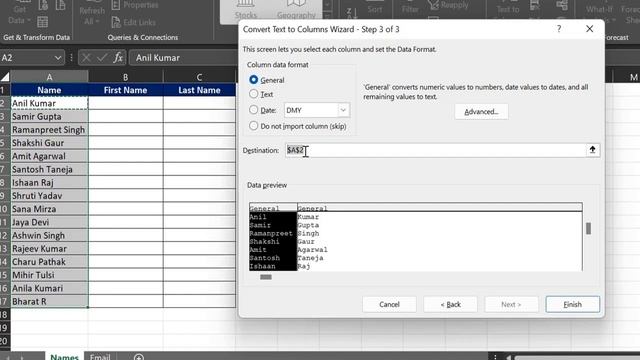This screenshot has height=360, width=640.
Task: Click the Destination field containing $A$2
Action: (x=435, y=150)
